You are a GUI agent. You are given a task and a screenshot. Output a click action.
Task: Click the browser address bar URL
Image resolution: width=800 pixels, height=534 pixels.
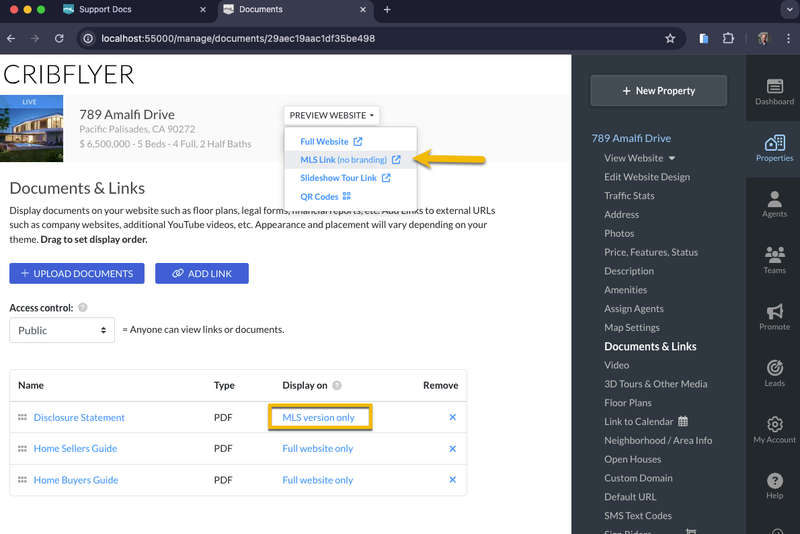tap(238, 38)
